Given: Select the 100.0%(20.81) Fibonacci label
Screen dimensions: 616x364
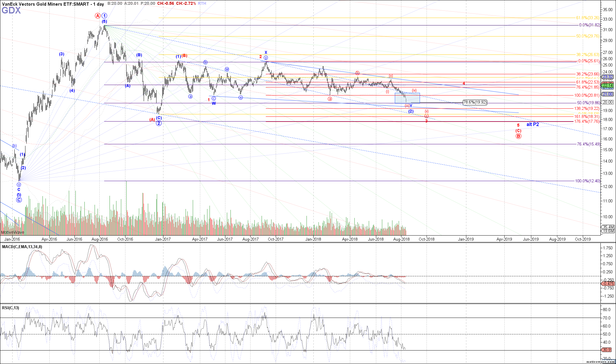Looking at the screenshot, I should pyautogui.click(x=587, y=95).
